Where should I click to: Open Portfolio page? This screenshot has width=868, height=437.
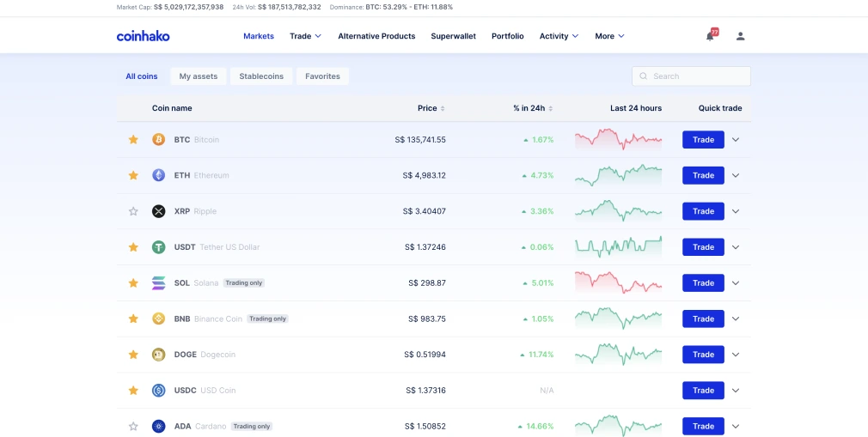(508, 36)
